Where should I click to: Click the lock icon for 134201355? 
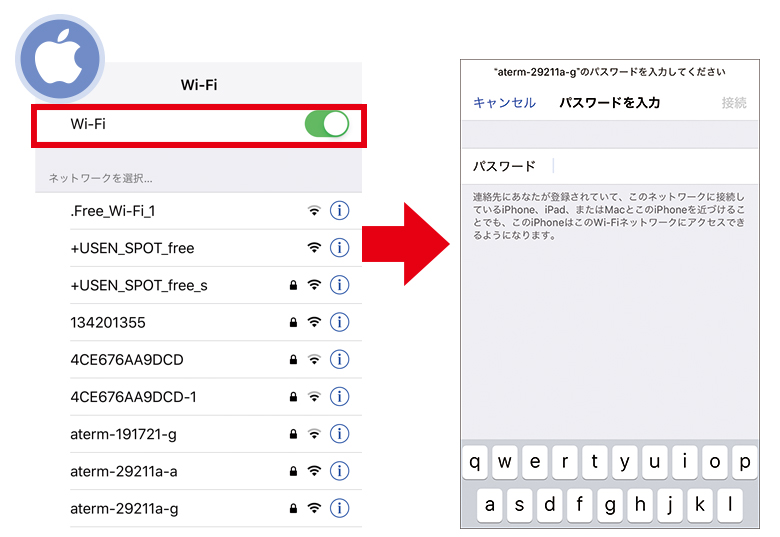point(293,322)
